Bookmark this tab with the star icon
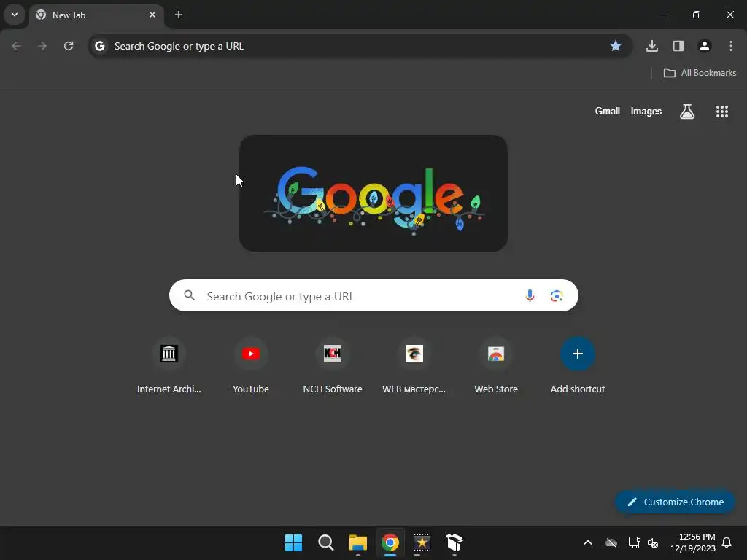Image resolution: width=747 pixels, height=560 pixels. pos(616,46)
